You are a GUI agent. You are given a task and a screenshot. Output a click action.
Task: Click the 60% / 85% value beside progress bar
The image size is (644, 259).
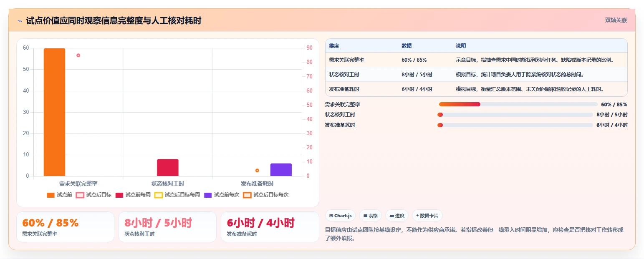coord(614,105)
